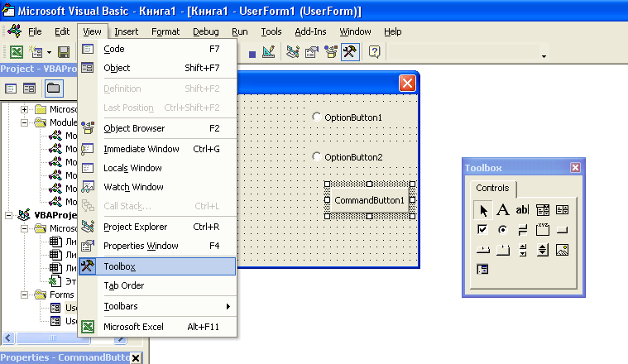Choose Object Browser from the View menu
This screenshot has height=364, width=628.
pos(158,128)
